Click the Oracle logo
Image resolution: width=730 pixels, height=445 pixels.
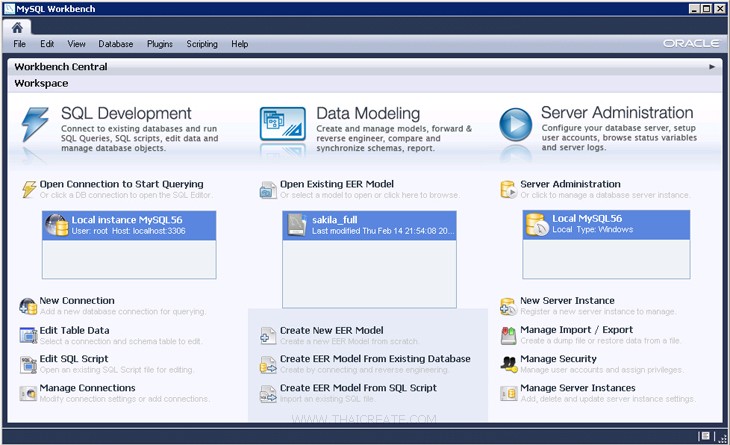pyautogui.click(x=691, y=43)
